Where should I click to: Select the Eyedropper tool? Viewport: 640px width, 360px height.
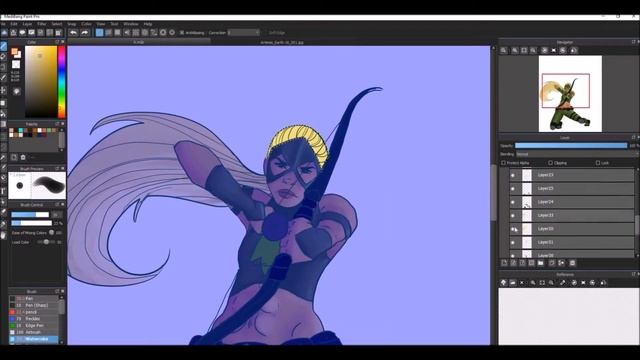pos(3,224)
